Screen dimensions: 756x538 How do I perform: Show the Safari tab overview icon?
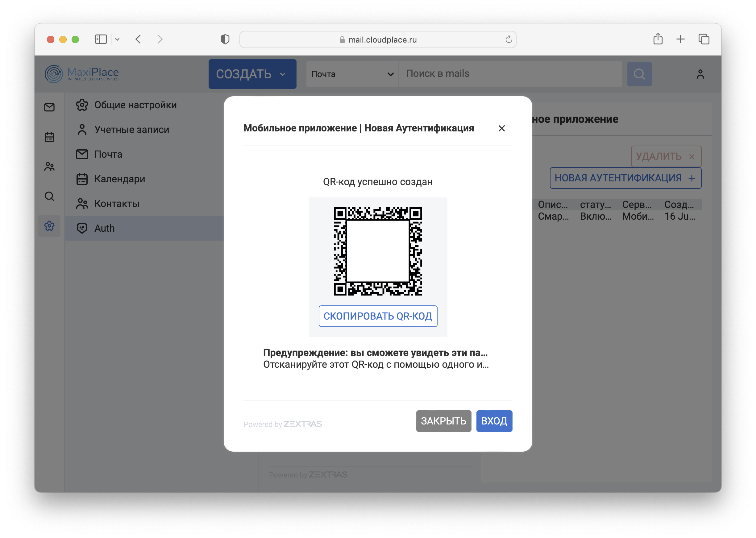point(704,39)
